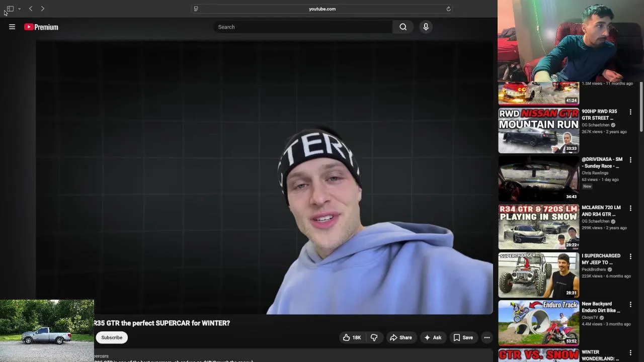Like the video with 18K likes
Viewport: 644px width, 362px height.
point(352,337)
